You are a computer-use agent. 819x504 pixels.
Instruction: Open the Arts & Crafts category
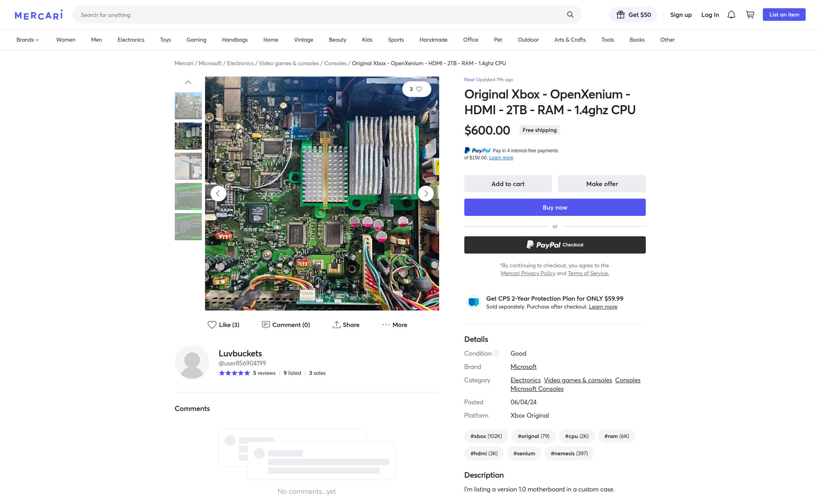coord(570,40)
